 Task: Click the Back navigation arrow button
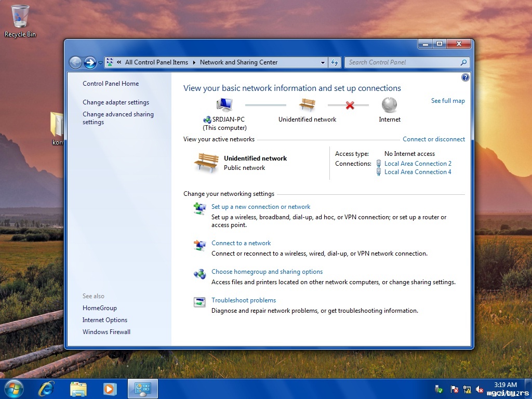pyautogui.click(x=75, y=62)
